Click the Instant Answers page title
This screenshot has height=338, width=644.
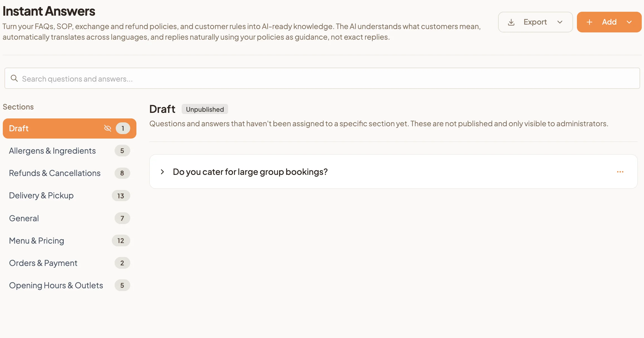49,11
